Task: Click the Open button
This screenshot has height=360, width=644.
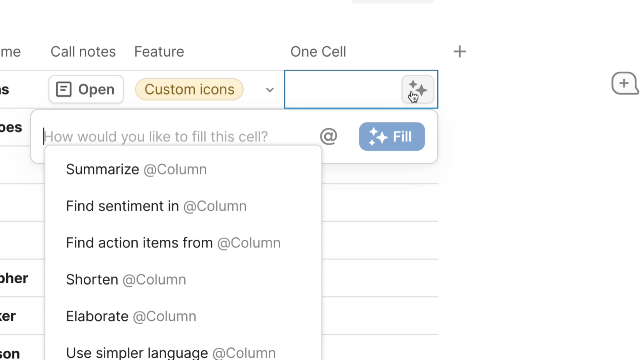Action: [x=86, y=89]
